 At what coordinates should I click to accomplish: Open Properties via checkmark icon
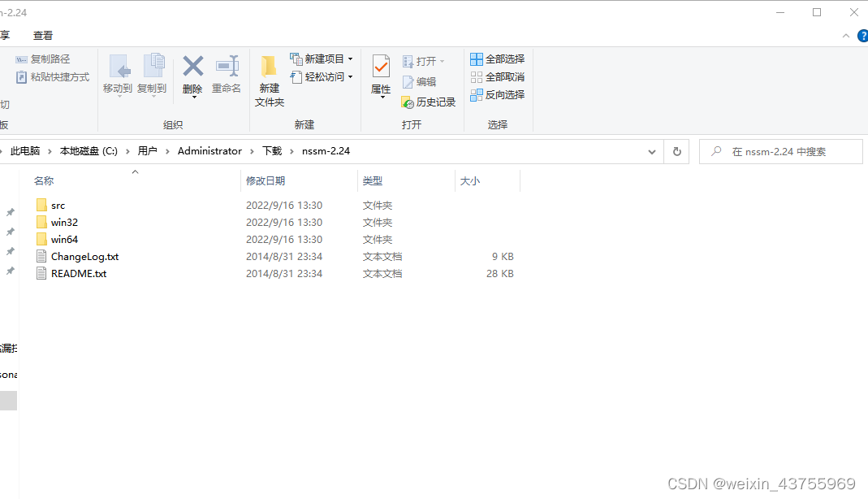pos(381,67)
